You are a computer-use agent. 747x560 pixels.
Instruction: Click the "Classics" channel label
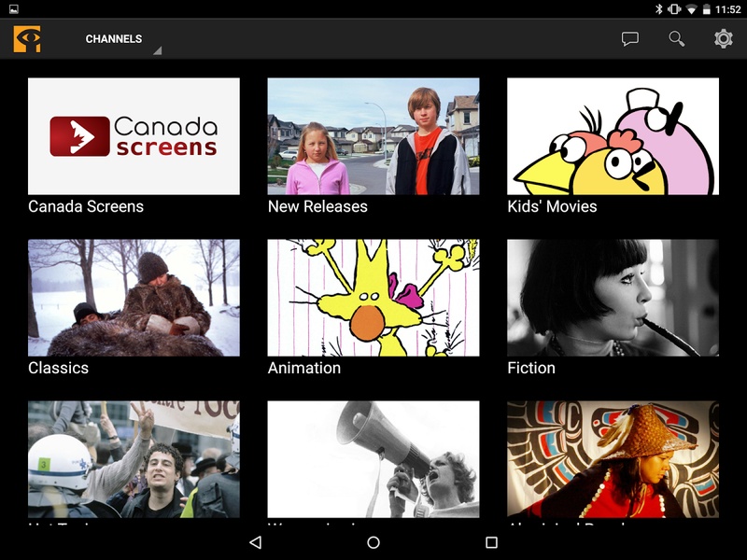[58, 368]
